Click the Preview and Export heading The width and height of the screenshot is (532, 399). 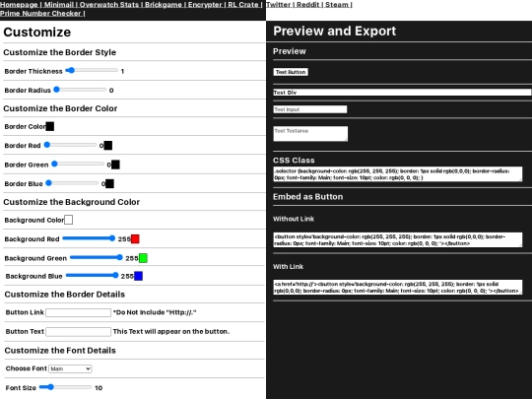335,32
